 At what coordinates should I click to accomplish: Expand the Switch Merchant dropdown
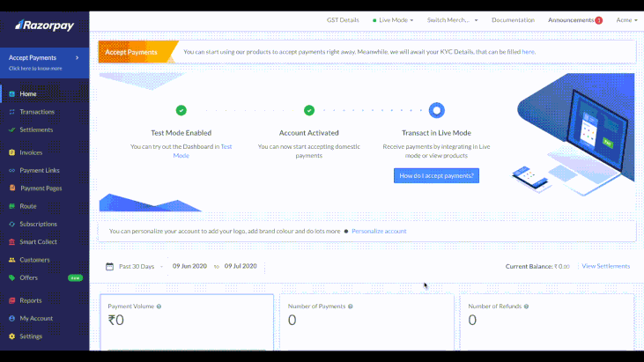pos(452,19)
